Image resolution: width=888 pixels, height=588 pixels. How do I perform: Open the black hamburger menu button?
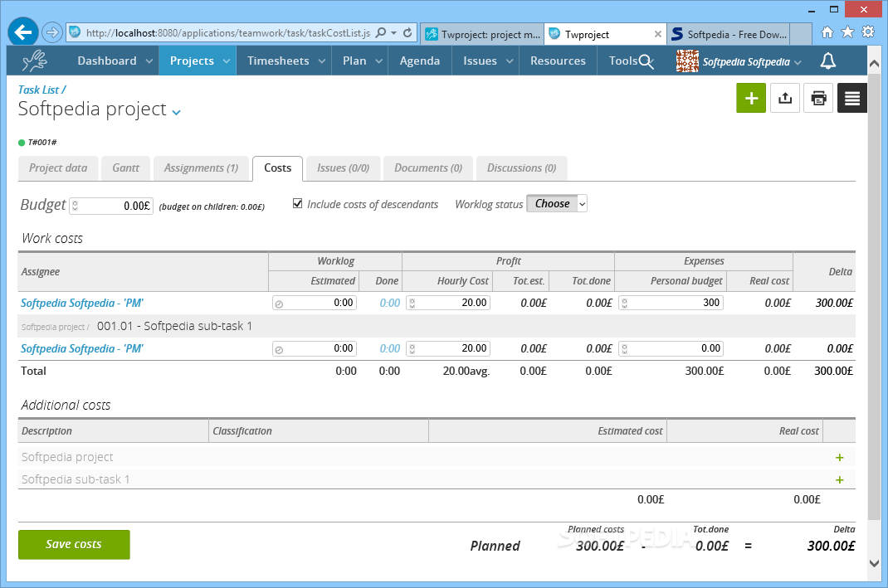[851, 98]
